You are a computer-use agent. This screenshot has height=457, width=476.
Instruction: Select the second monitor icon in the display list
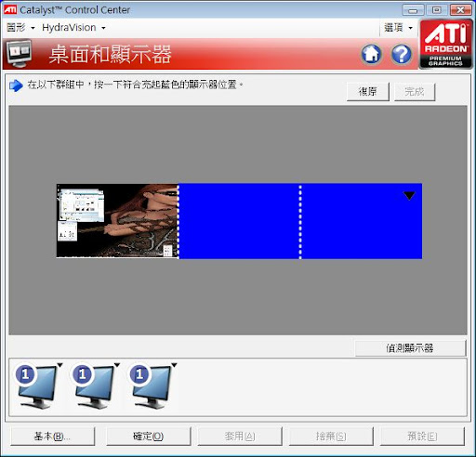click(94, 386)
